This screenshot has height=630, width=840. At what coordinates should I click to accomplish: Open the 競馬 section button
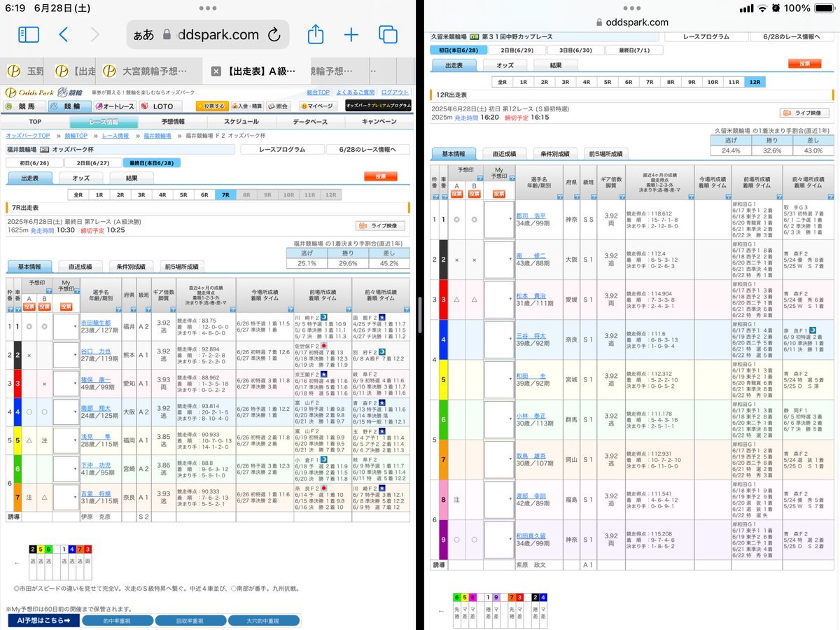coord(25,106)
